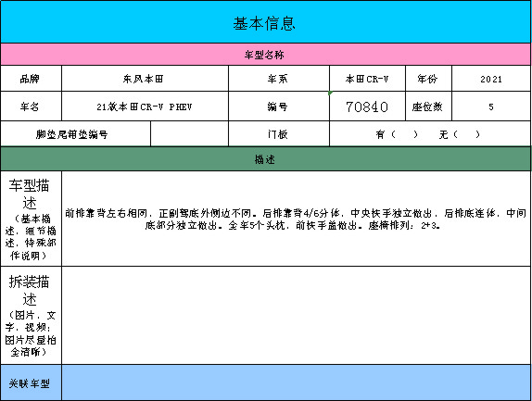Click the seat description paragraph starting 前排靠背
Image resolution: width=532 pixels, height=401 pixels.
click(x=296, y=219)
